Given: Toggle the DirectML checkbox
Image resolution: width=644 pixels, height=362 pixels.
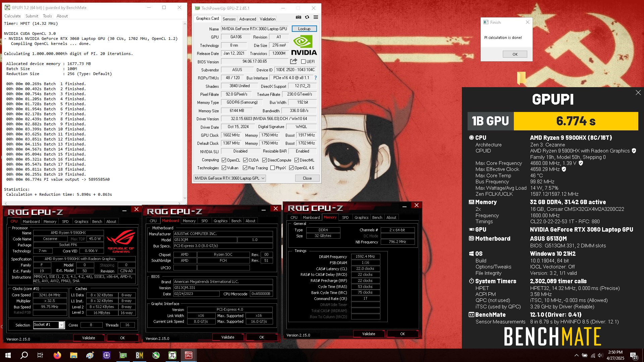Looking at the screenshot, I should [x=297, y=160].
